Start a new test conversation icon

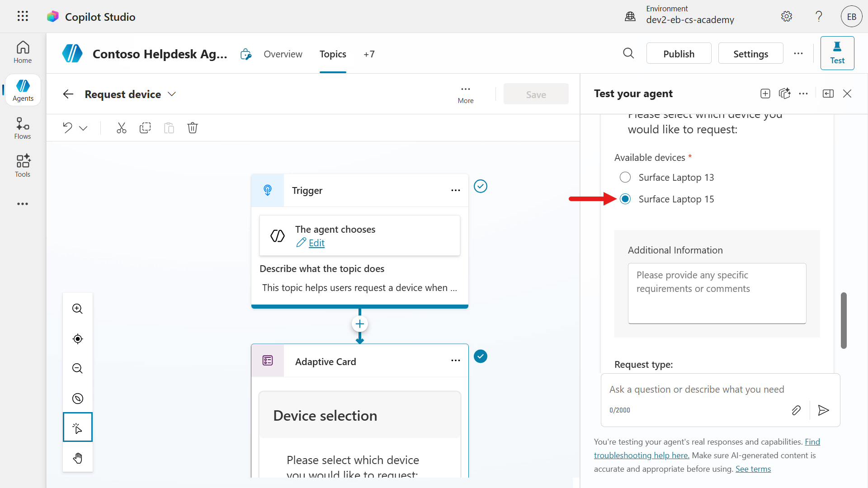(765, 94)
